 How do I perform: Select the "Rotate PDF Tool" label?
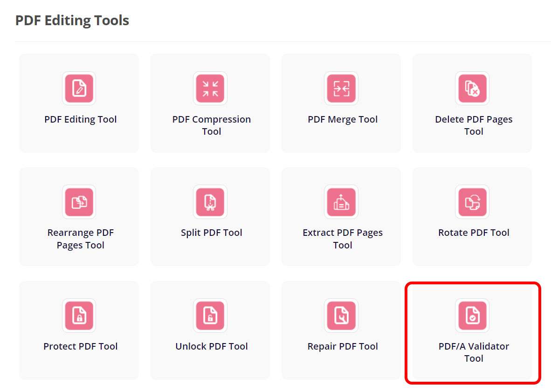pyautogui.click(x=474, y=233)
